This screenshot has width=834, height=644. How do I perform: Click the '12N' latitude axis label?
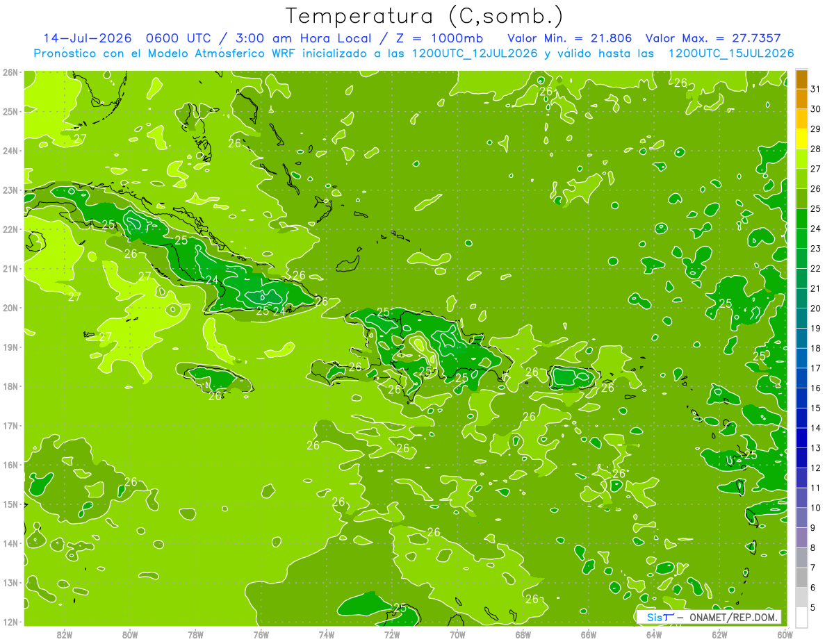pyautogui.click(x=10, y=622)
